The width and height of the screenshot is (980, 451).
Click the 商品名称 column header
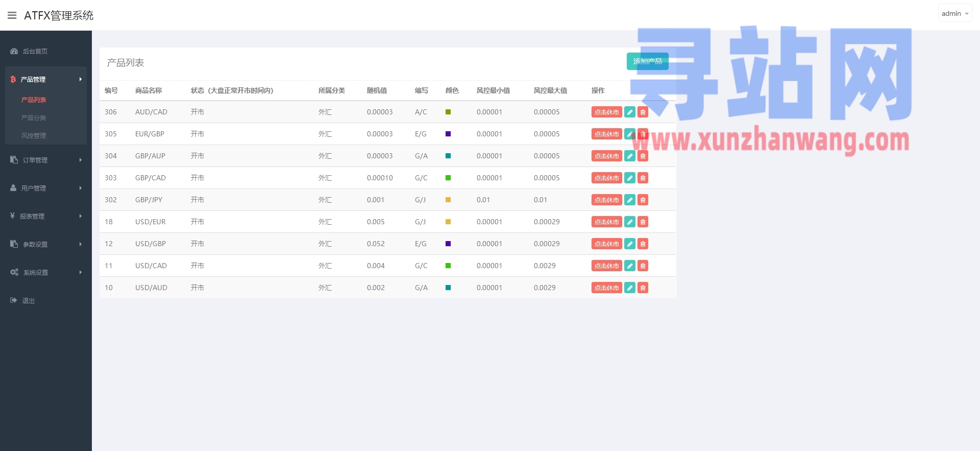tap(149, 90)
